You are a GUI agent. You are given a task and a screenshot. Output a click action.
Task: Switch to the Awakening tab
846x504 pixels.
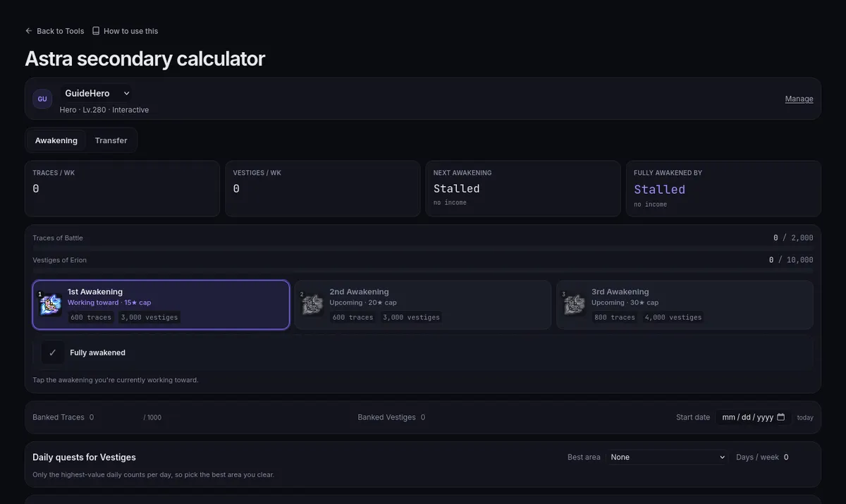[56, 140]
